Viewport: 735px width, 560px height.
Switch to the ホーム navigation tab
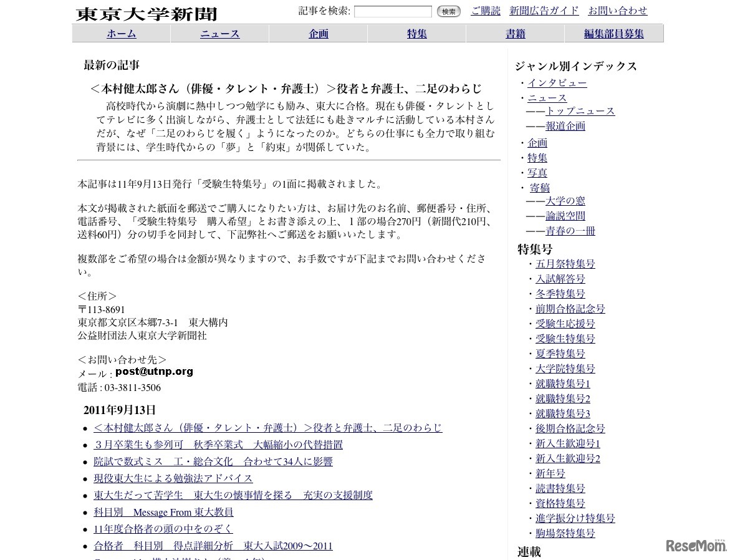click(120, 34)
